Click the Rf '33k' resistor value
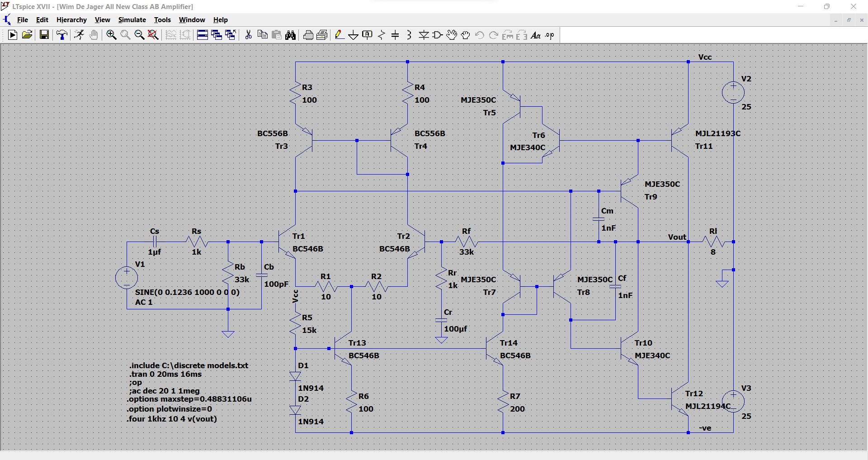 pyautogui.click(x=467, y=252)
